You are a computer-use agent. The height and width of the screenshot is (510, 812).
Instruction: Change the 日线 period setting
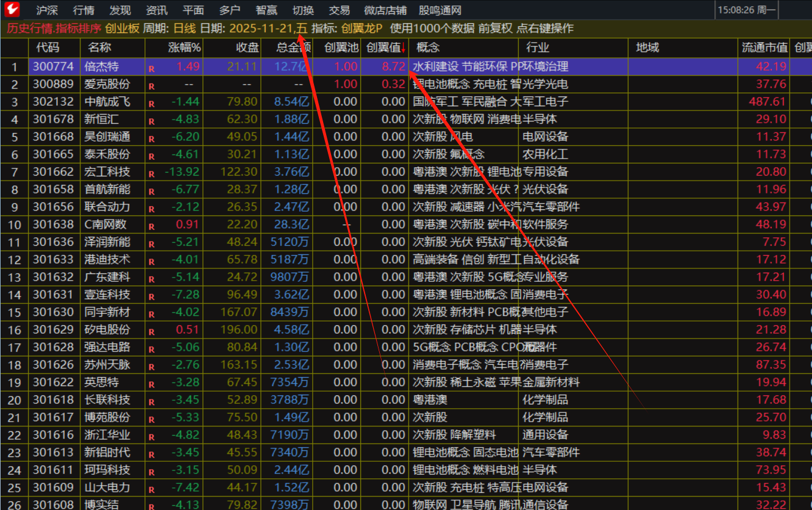coord(184,29)
